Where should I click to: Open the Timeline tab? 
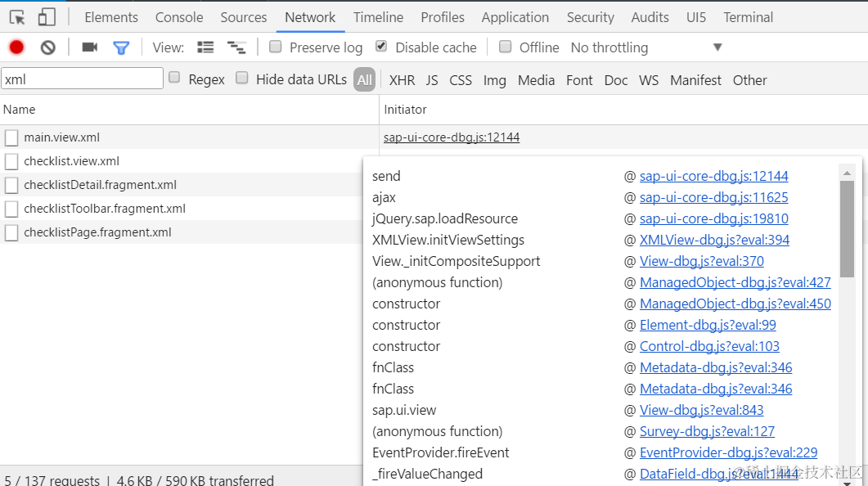(378, 17)
